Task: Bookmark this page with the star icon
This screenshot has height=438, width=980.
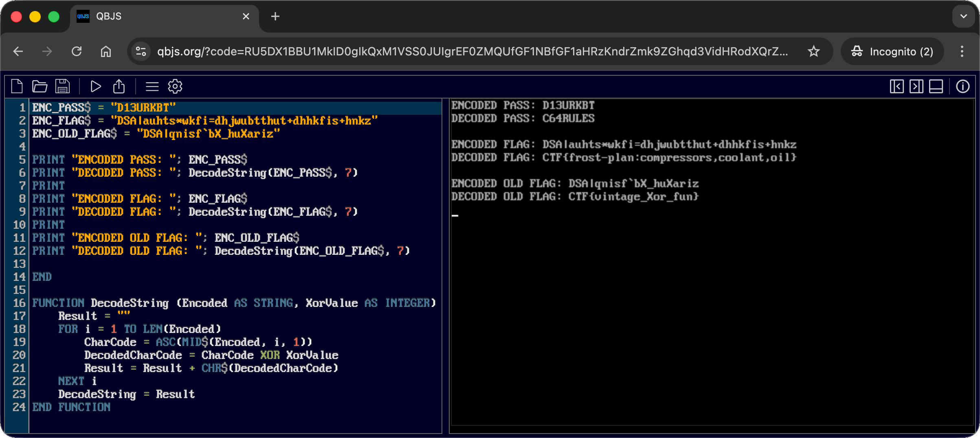Action: [813, 51]
